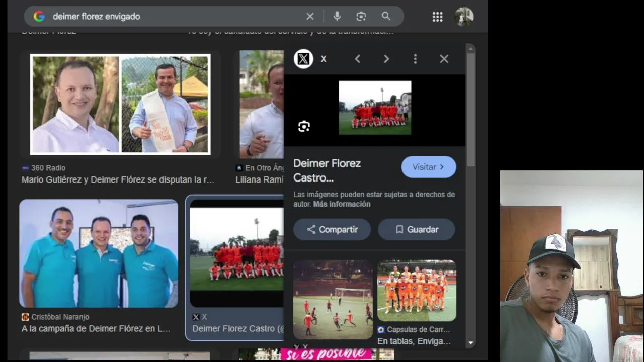Open the 360 Radio candidates image
Viewport: 644px width, 362px height.
point(120,104)
